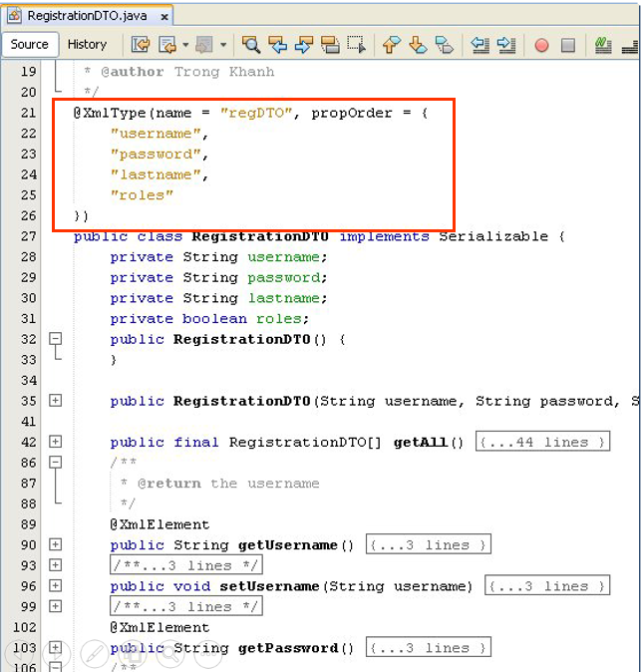Click the folded box after getPassword()

tap(429, 647)
